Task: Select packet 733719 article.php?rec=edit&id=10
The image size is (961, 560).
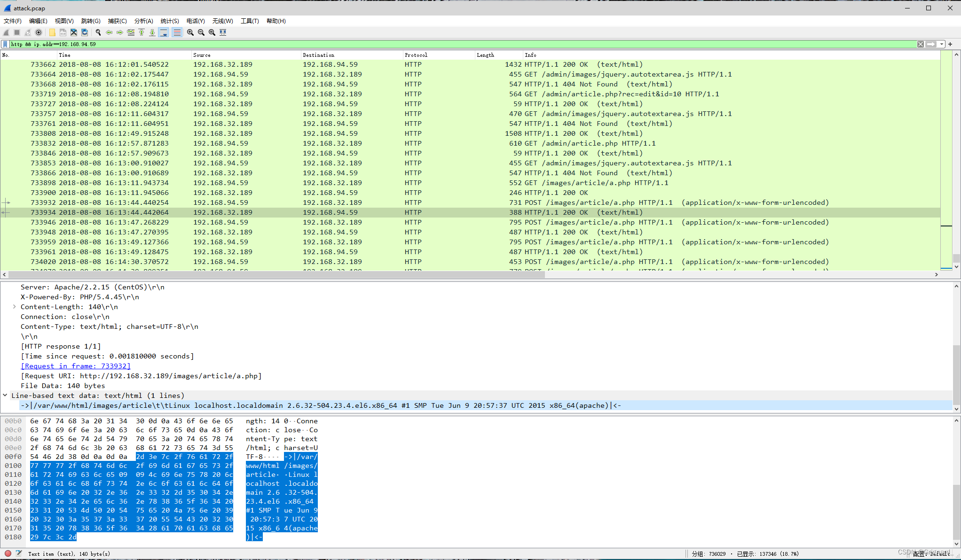Action: [470, 94]
